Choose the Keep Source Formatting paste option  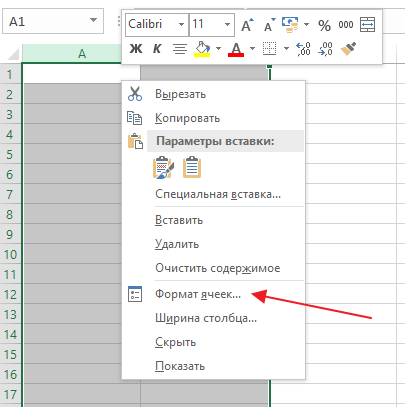click(x=163, y=167)
